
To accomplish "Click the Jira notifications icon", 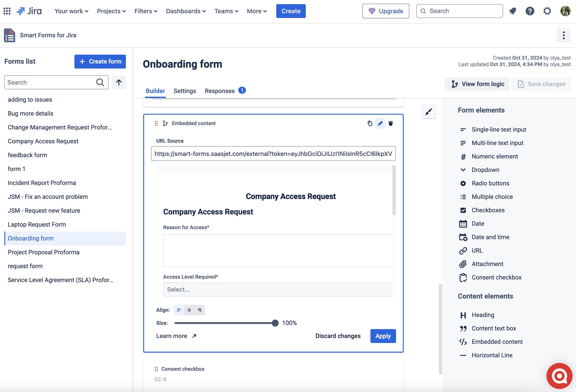I will 513,11.
